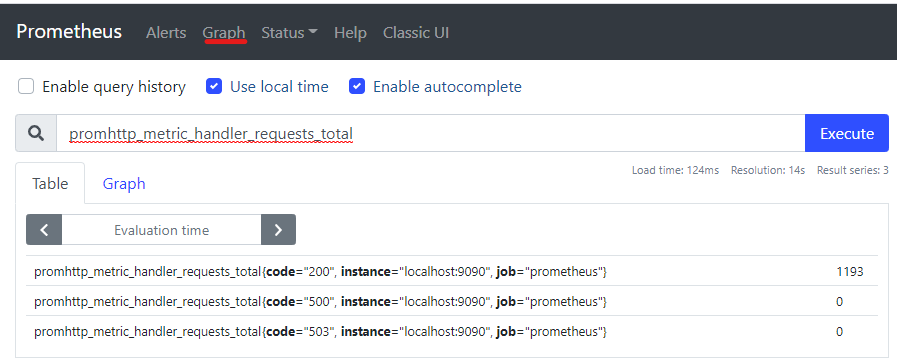This screenshot has height=362, width=897.
Task: Disable the Enable autocomplete checkbox
Action: tap(357, 86)
